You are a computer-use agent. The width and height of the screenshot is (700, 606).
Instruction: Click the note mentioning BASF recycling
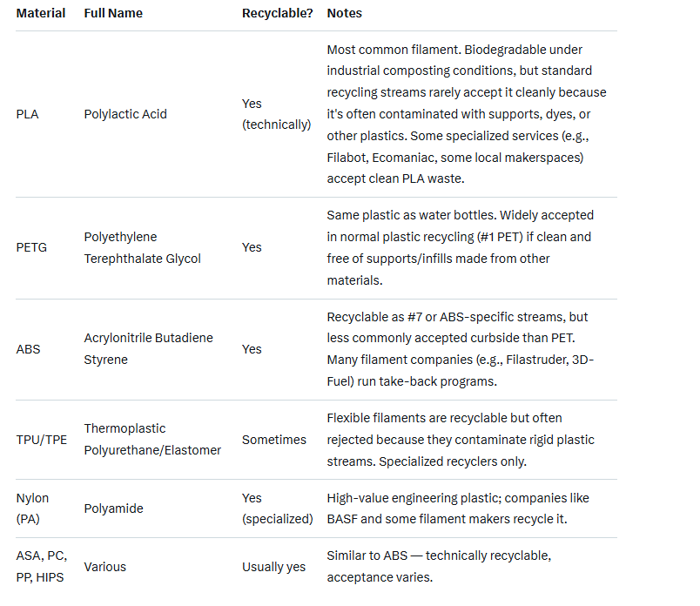[x=458, y=508]
